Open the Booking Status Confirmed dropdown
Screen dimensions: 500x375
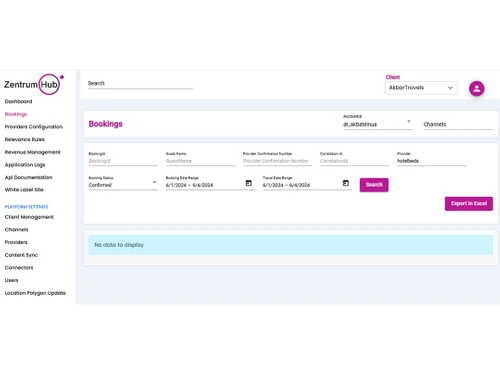coord(123,185)
